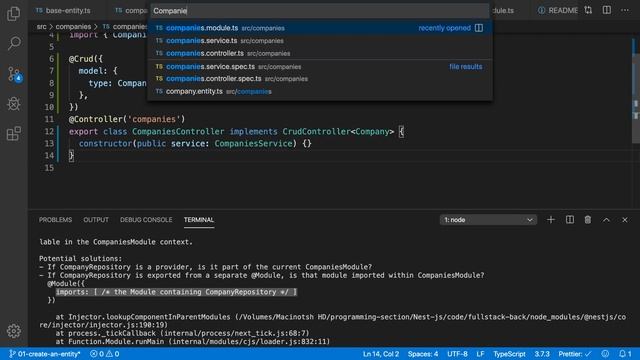The height and width of the screenshot is (360, 640).
Task: Click TypeScript version '3.7.3' in status bar
Action: [x=542, y=354]
